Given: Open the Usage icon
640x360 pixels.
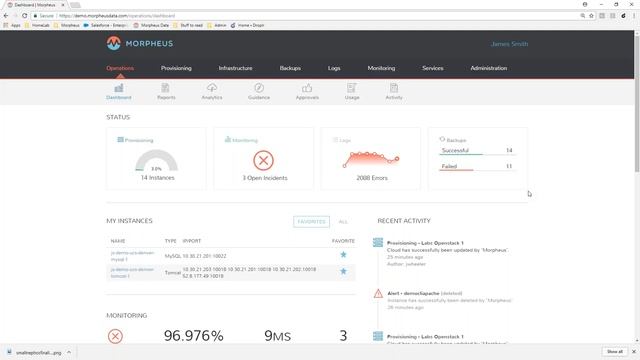Looking at the screenshot, I should pos(351,88).
